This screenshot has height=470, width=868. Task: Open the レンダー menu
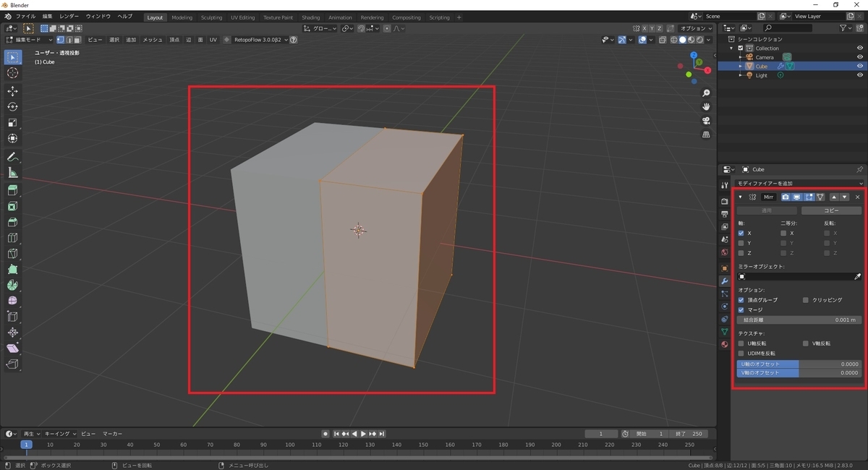click(x=69, y=16)
